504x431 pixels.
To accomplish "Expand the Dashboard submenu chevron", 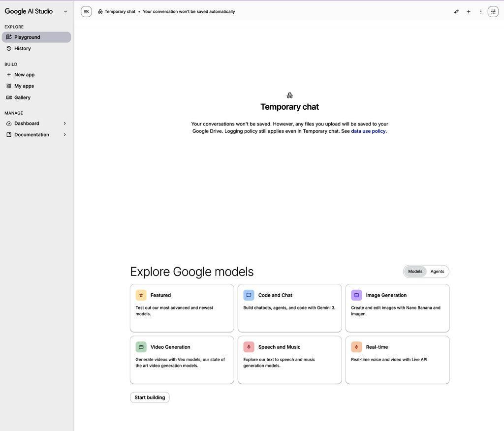I will [64, 123].
